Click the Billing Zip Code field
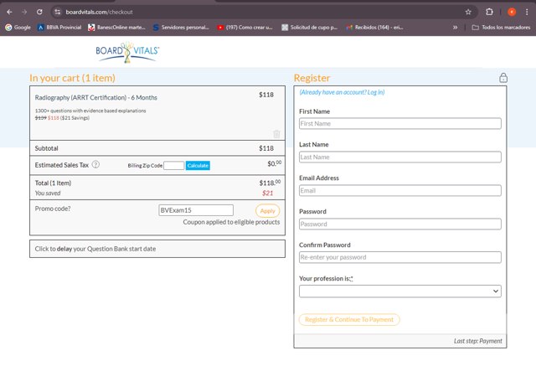The image size is (536, 392). (173, 165)
